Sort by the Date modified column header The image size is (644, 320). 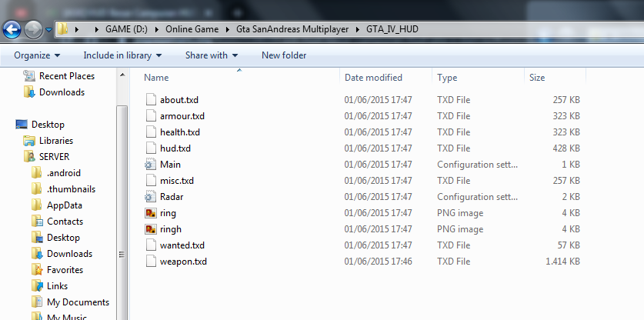click(373, 77)
